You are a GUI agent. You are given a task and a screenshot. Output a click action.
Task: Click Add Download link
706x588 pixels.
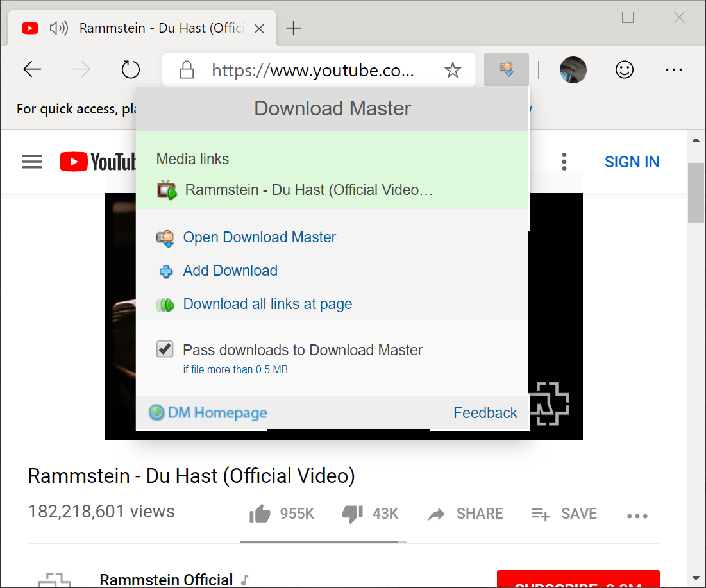coord(230,271)
